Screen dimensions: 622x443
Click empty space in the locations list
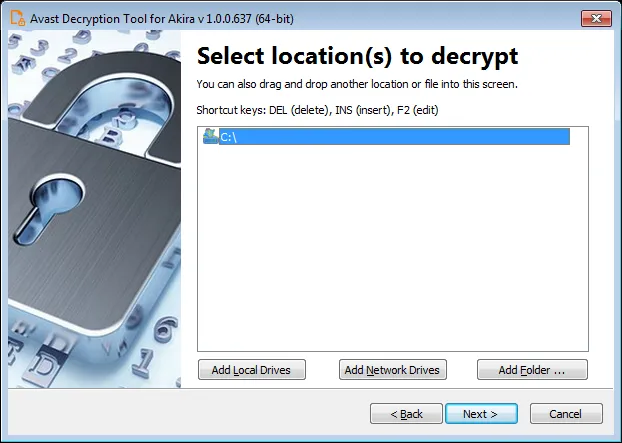pos(393,248)
